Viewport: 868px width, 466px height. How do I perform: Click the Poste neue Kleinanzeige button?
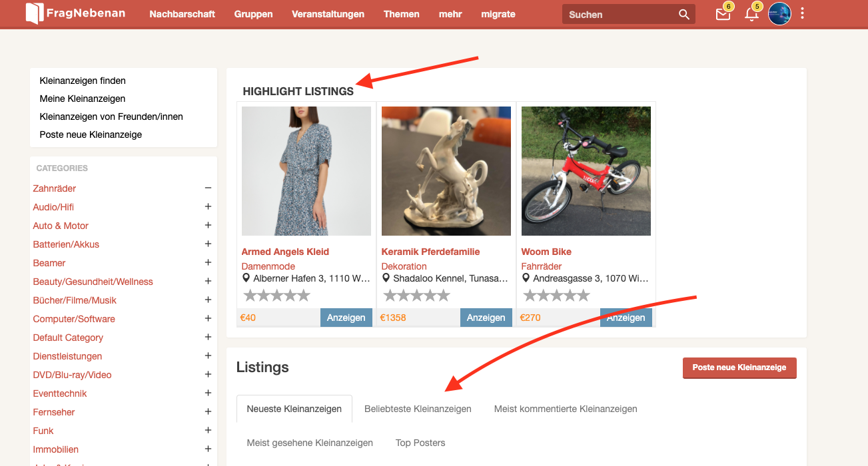739,367
